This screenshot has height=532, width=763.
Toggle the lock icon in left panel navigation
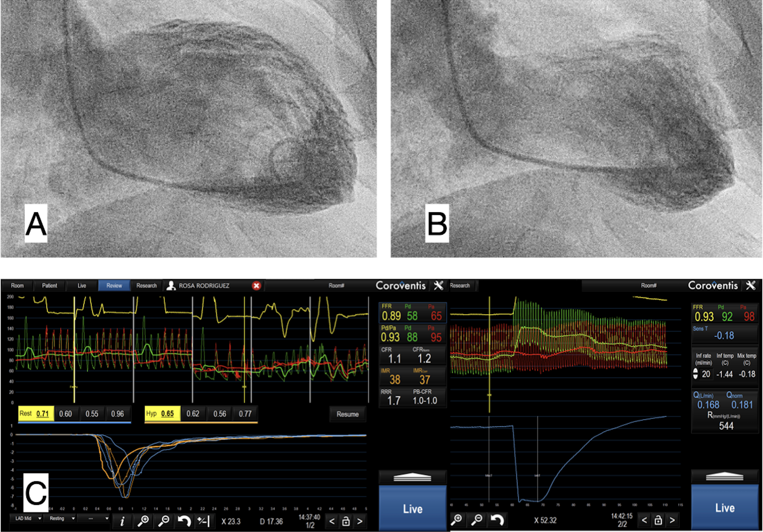point(346,521)
